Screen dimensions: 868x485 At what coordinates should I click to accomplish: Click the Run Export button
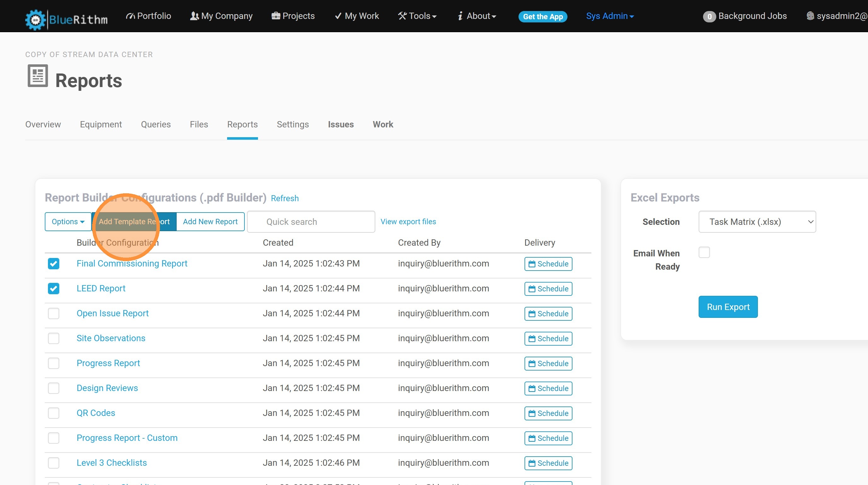(728, 307)
